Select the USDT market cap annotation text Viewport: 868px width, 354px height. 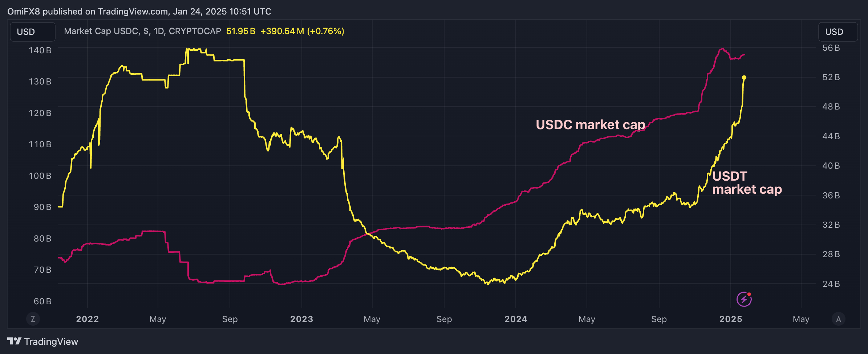coord(746,182)
